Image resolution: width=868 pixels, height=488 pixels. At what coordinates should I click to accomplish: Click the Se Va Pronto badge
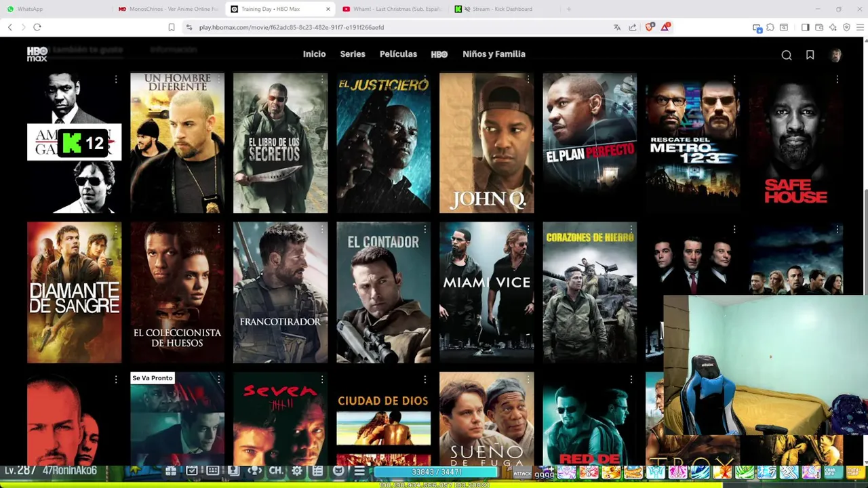point(153,378)
